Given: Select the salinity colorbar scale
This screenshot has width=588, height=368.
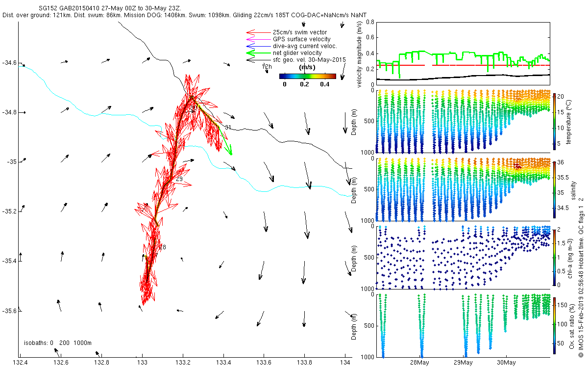Looking at the screenshot, I should pos(555,190).
